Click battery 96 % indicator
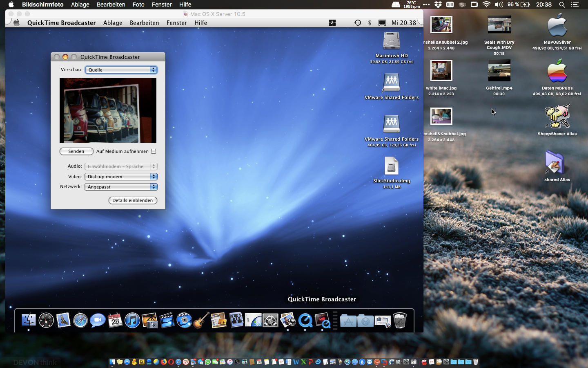This screenshot has height=368, width=588. click(x=519, y=4)
